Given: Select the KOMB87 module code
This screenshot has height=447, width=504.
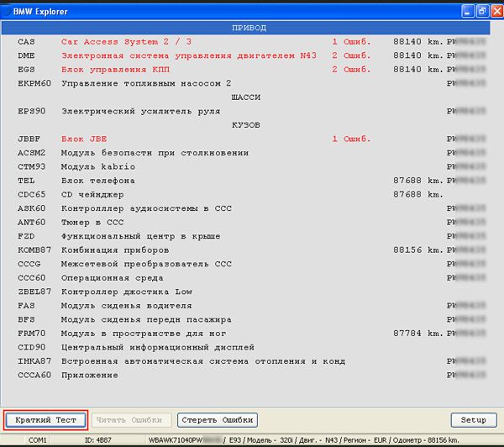Looking at the screenshot, I should (x=34, y=250).
